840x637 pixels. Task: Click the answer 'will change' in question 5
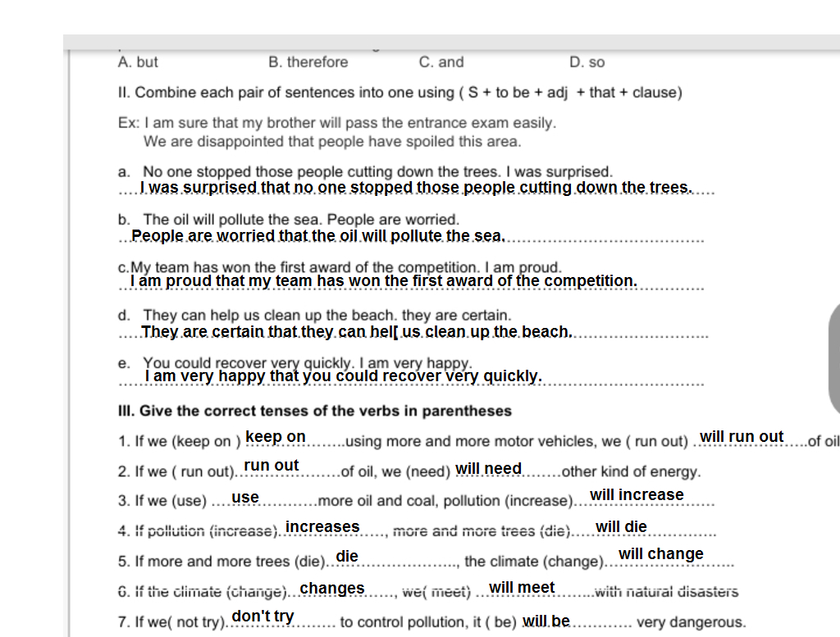(660, 553)
